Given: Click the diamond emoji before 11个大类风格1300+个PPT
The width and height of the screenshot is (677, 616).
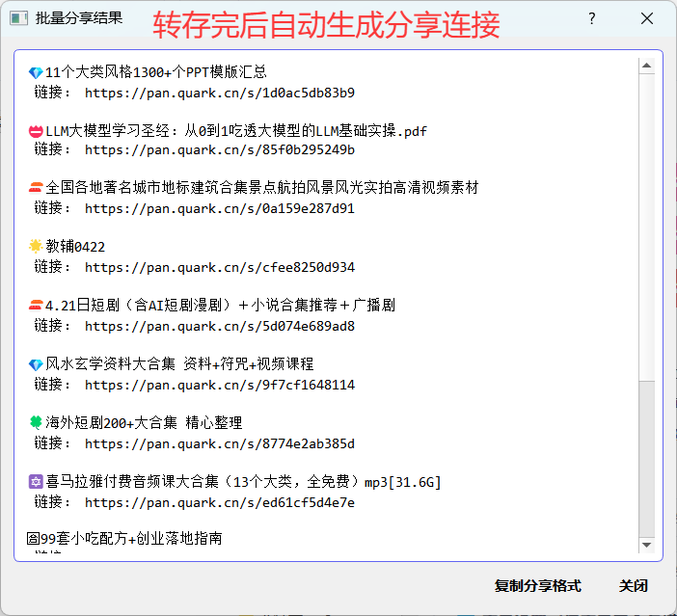Looking at the screenshot, I should (x=36, y=72).
